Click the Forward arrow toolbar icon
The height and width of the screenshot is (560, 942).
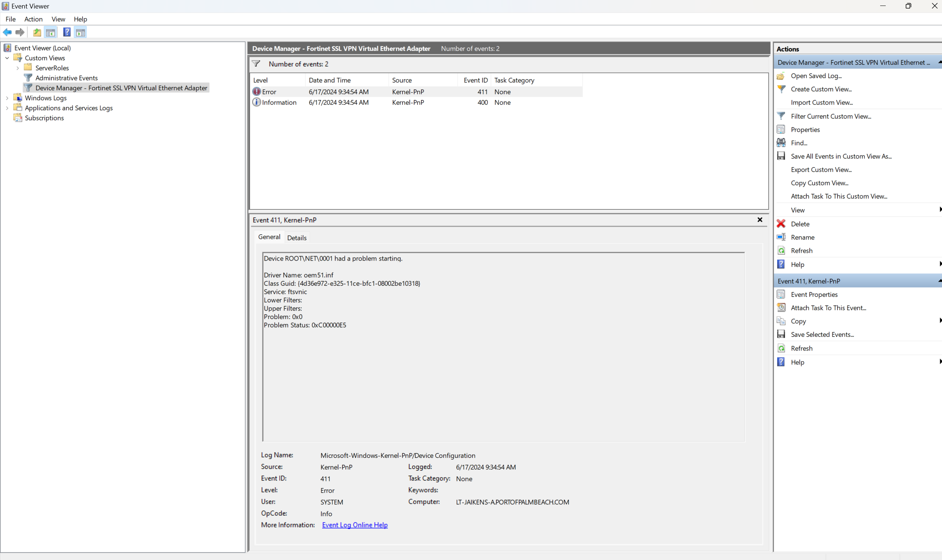pos(20,33)
